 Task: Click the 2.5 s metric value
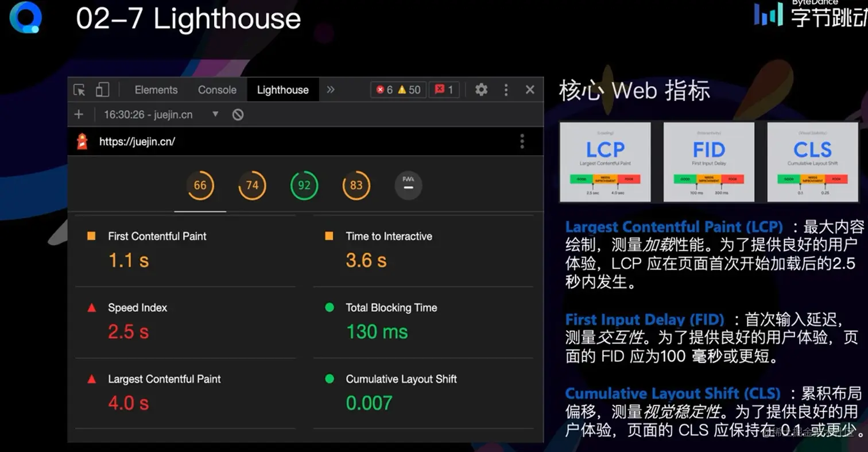(x=129, y=332)
